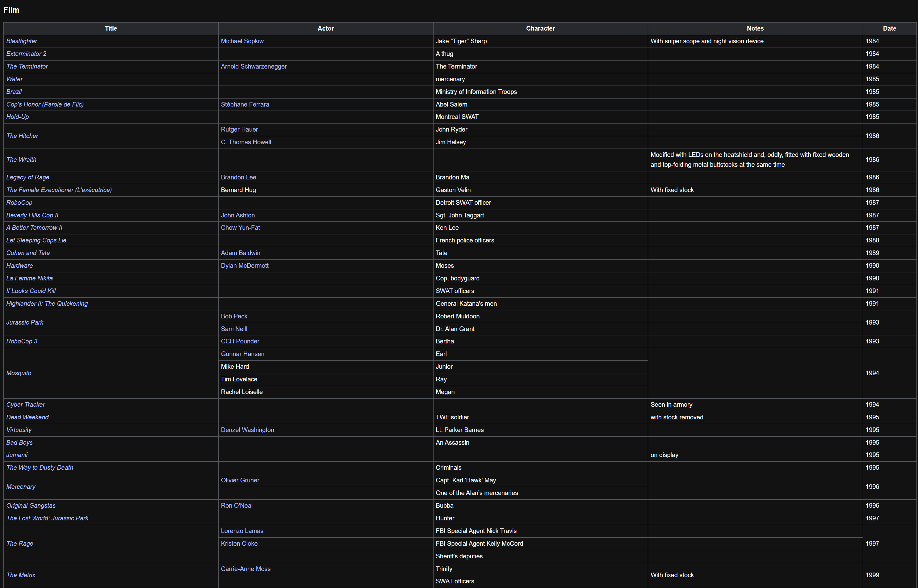This screenshot has width=918, height=588.
Task: Open The Lost World: Jurassic Park link
Action: [47, 518]
